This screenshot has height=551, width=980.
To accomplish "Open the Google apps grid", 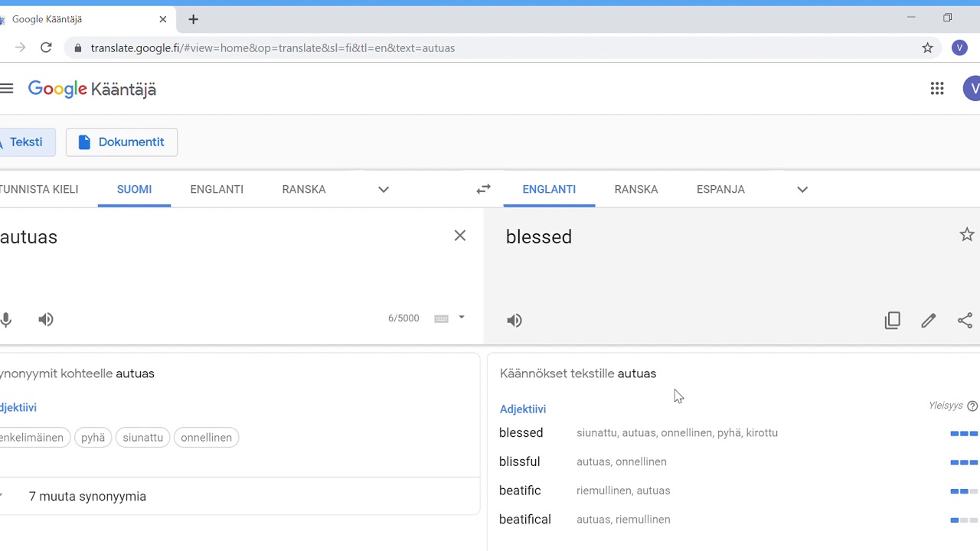I will coord(937,89).
